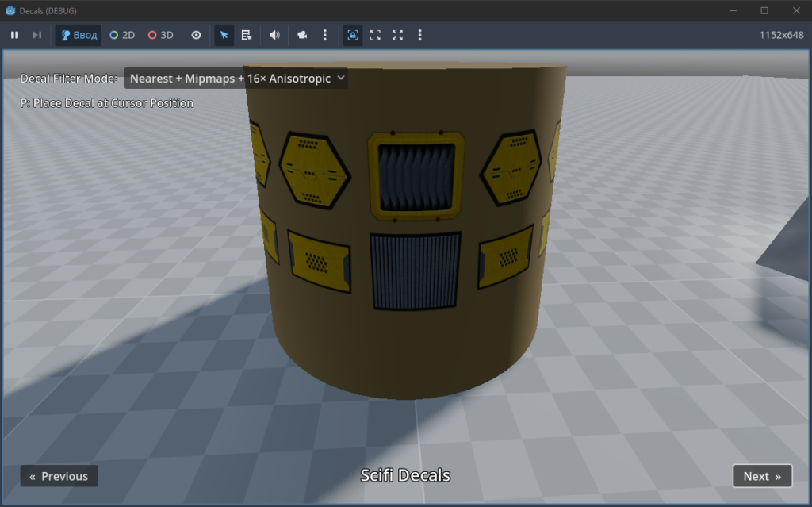Open camera options three-dot menu

[324, 35]
